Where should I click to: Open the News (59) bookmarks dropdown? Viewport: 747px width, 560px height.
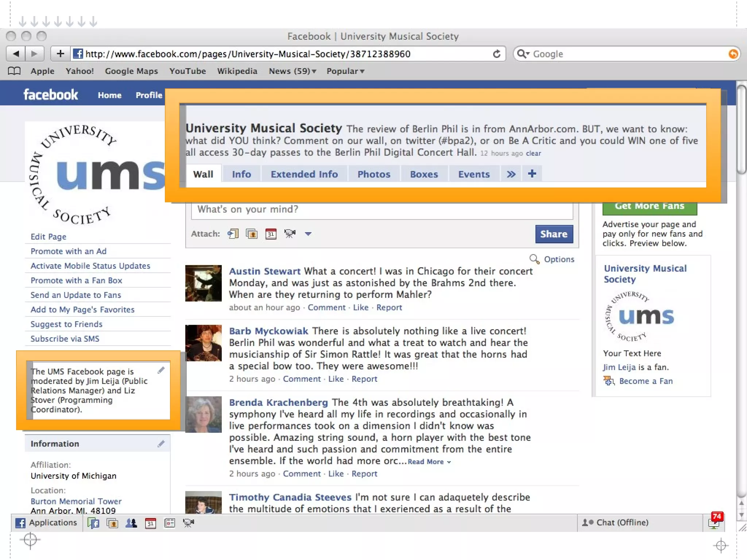point(292,71)
